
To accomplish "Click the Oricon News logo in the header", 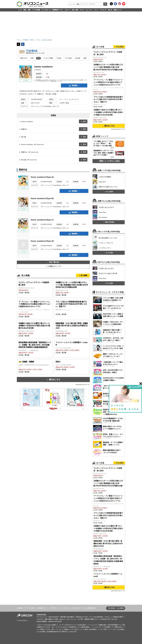I will (x=32, y=4).
